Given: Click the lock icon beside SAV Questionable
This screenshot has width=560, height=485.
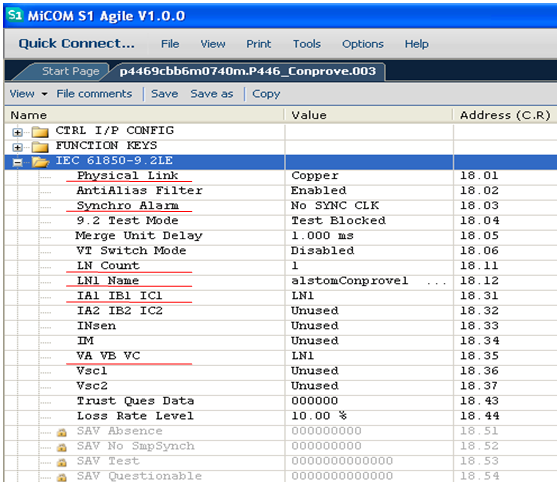Looking at the screenshot, I should coord(62,477).
